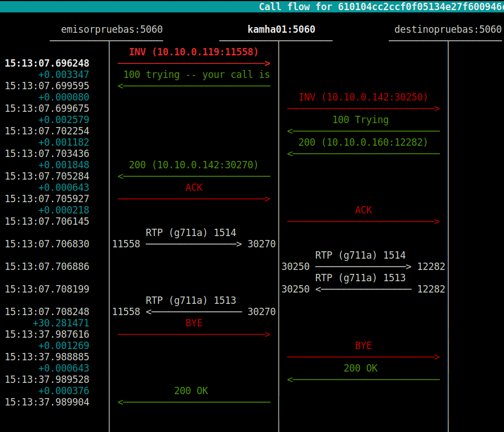Click timestamp 15:13:07.699675
Image resolution: width=504 pixels, height=432 pixels.
47,108
